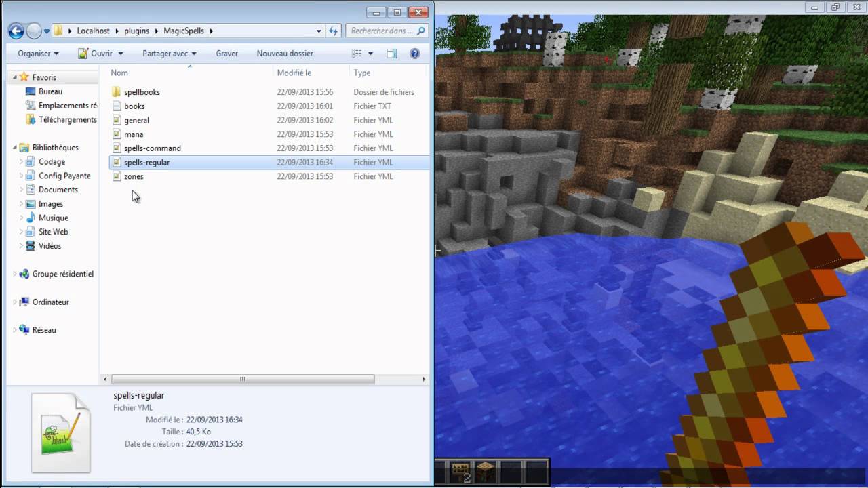Screen dimensions: 868x488
Task: Collapse the Bibliothèques section
Action: pyautogui.click(x=14, y=148)
